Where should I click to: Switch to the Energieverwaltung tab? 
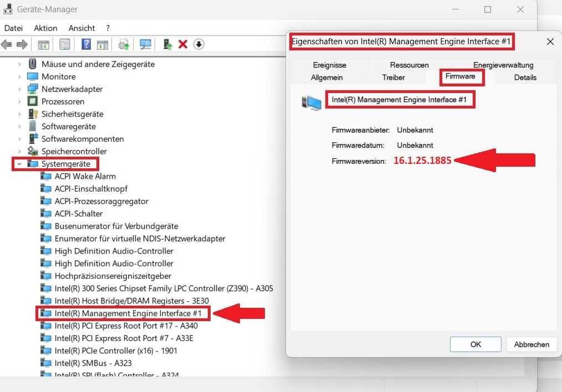pyautogui.click(x=503, y=65)
